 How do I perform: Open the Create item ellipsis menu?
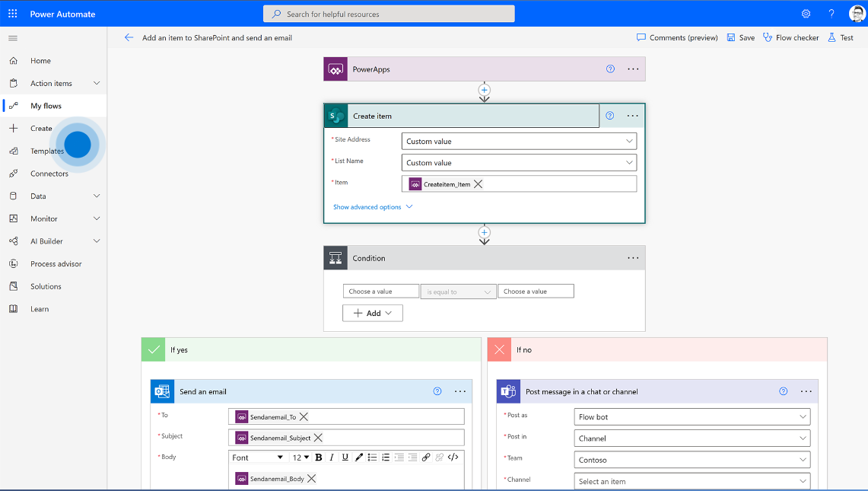pyautogui.click(x=632, y=116)
